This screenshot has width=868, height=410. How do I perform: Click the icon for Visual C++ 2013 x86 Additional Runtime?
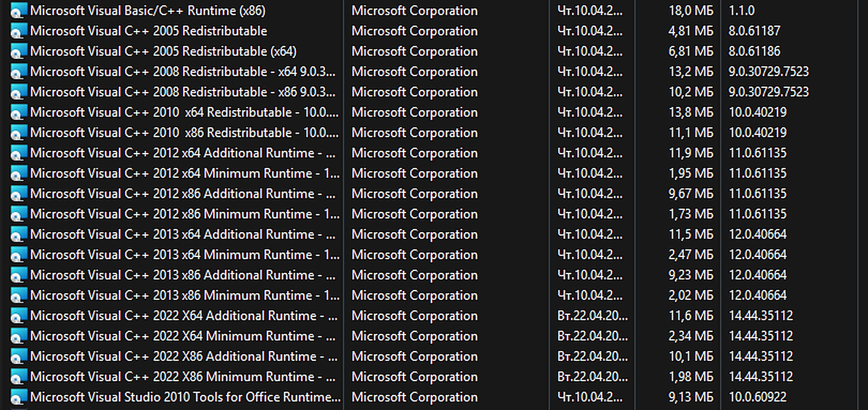18,275
